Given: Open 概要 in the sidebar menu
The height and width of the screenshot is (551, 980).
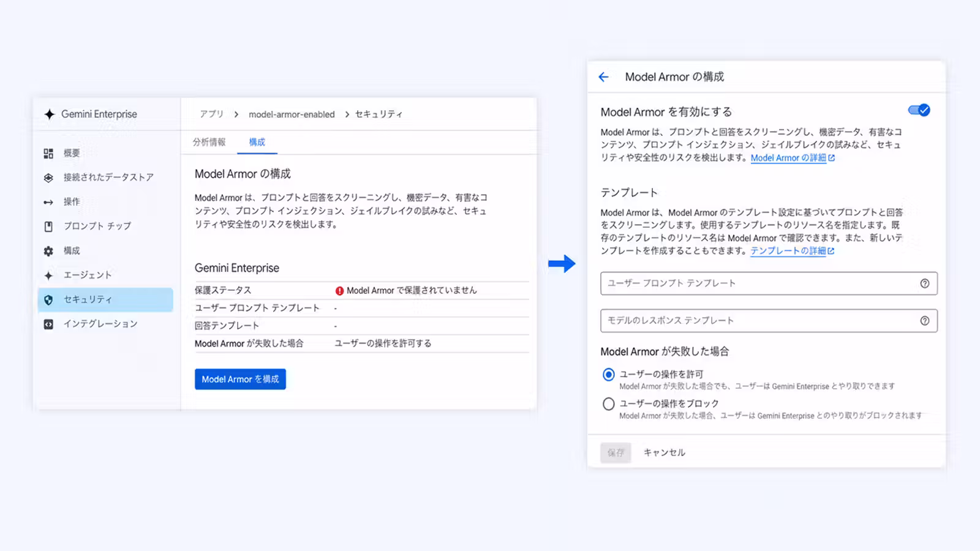Looking at the screenshot, I should tap(72, 153).
